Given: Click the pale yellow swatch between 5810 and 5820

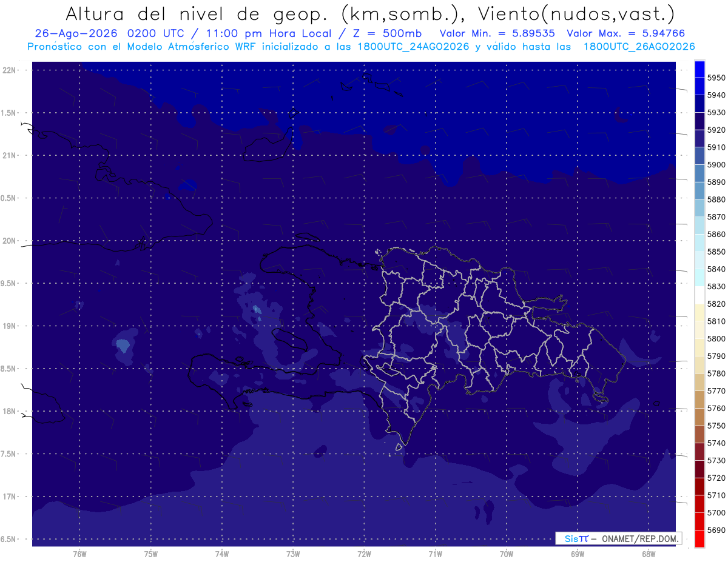Looking at the screenshot, I should pyautogui.click(x=699, y=313).
